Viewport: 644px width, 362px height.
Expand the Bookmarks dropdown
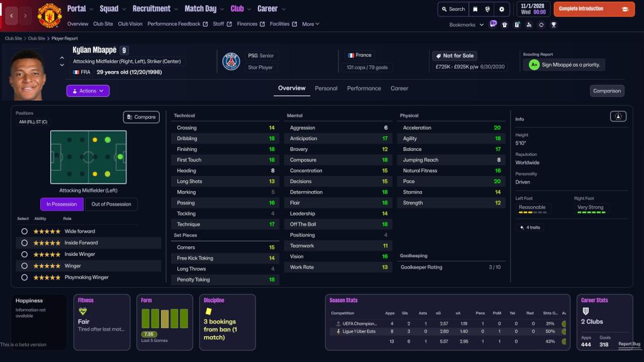click(467, 25)
